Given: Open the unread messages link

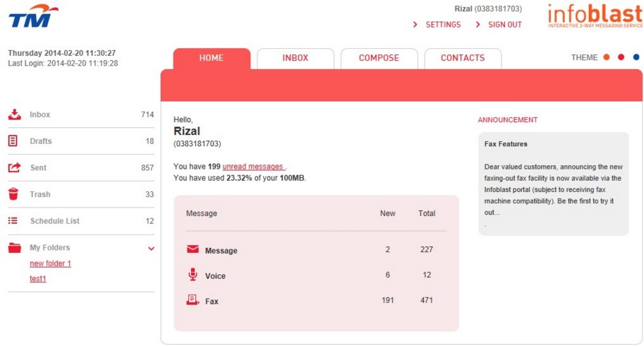Looking at the screenshot, I should point(253,167).
